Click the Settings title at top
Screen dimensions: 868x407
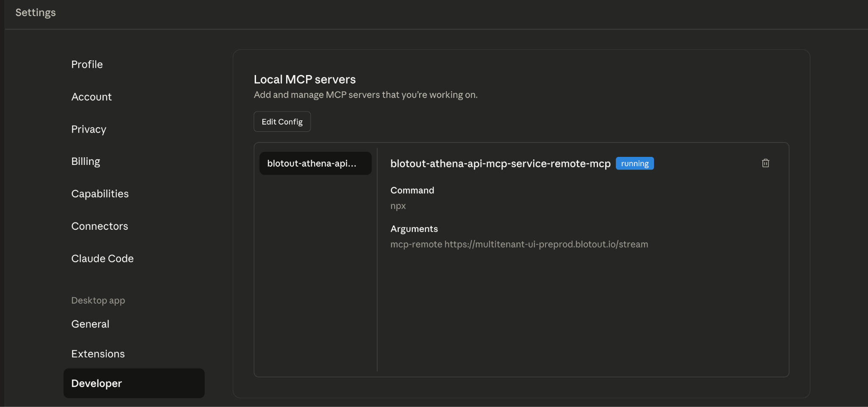click(36, 13)
